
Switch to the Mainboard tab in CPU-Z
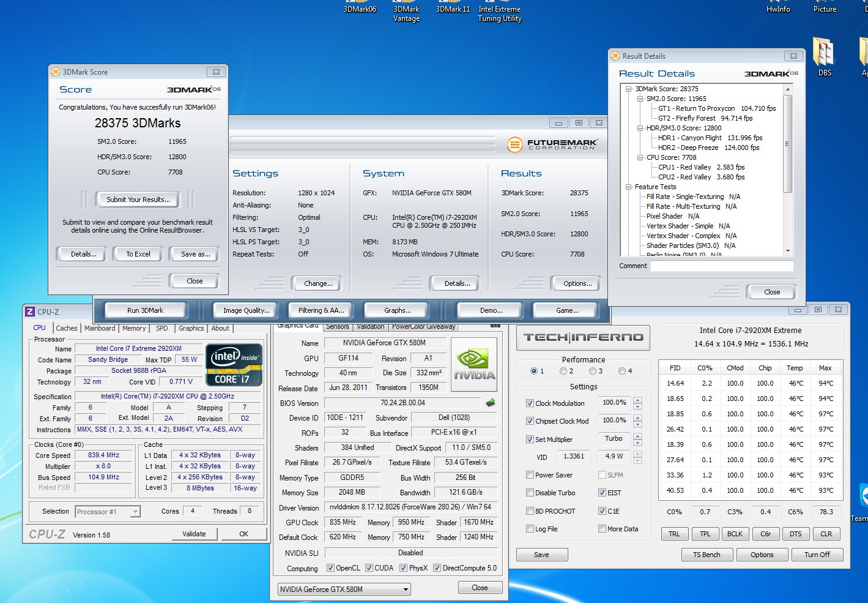click(x=100, y=328)
